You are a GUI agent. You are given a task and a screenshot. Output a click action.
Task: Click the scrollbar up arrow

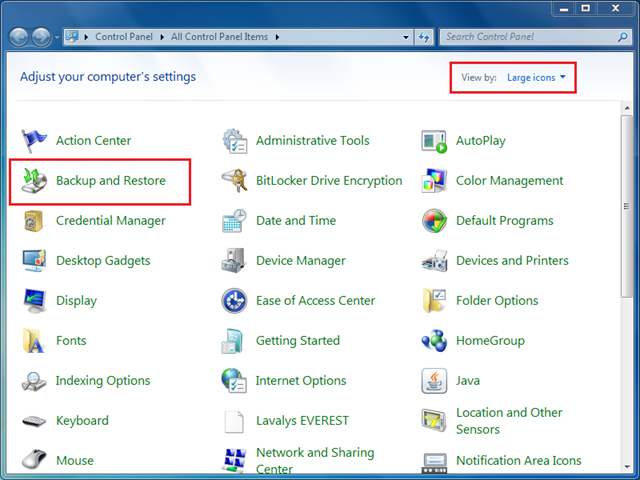click(x=627, y=108)
